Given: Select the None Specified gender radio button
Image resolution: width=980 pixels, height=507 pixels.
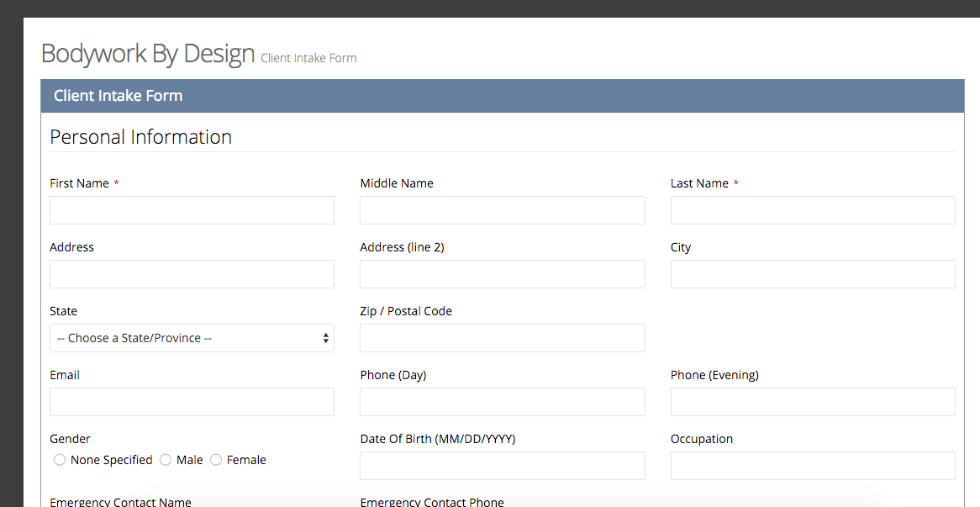Looking at the screenshot, I should coord(60,460).
